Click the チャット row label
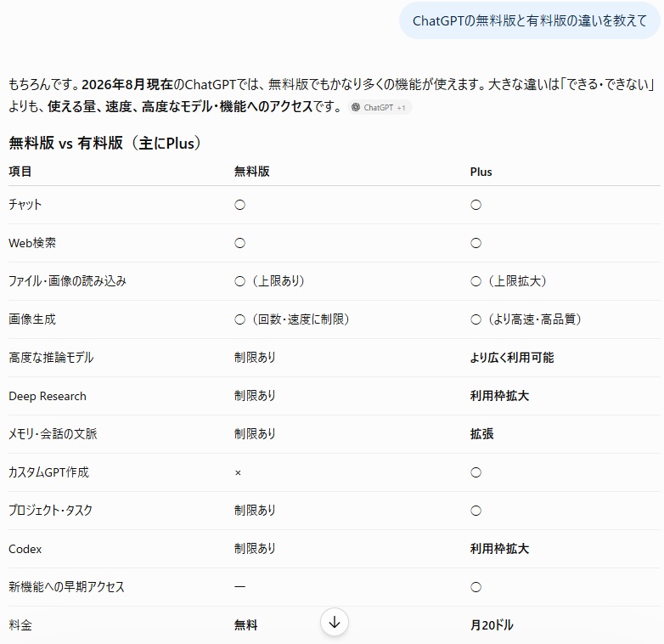The image size is (664, 644). (x=25, y=205)
